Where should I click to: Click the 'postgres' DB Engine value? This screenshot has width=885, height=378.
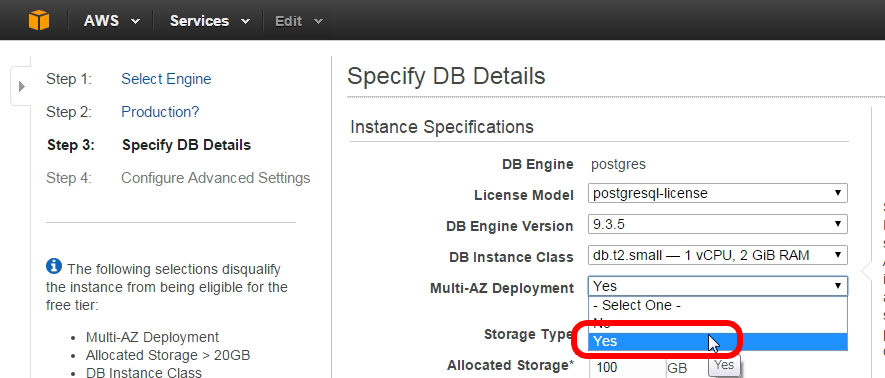(618, 165)
